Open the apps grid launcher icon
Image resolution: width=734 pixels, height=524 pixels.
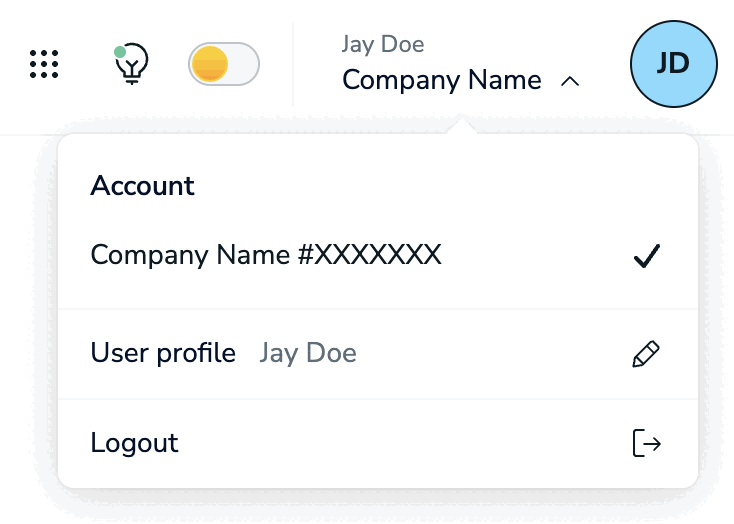click(x=43, y=64)
